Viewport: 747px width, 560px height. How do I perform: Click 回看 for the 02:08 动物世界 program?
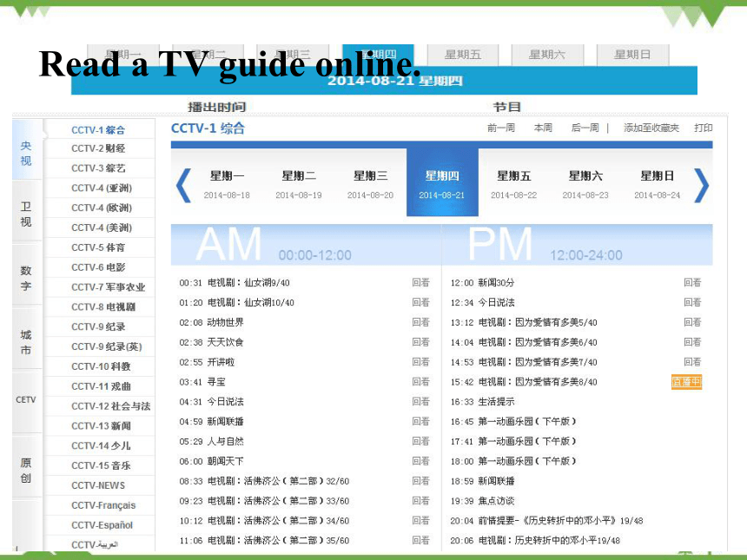(420, 322)
